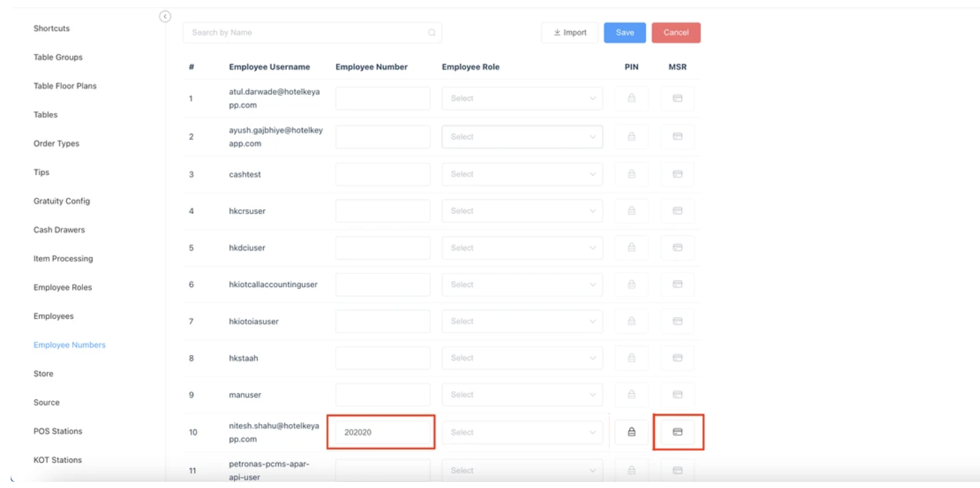Select Cash Drawers in the sidebar

(59, 230)
